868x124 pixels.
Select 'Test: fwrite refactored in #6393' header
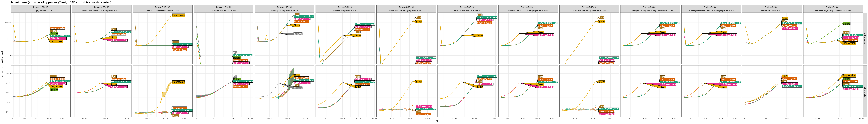(223, 11)
